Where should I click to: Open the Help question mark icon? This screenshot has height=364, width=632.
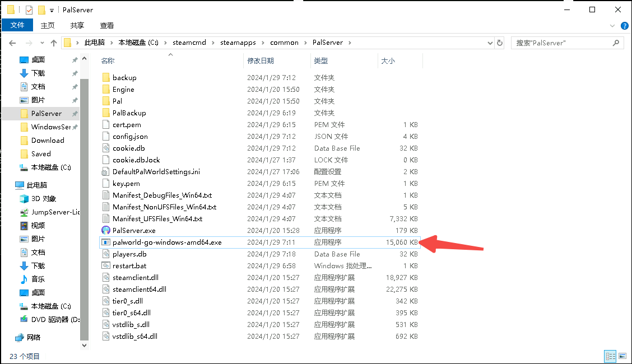point(624,26)
